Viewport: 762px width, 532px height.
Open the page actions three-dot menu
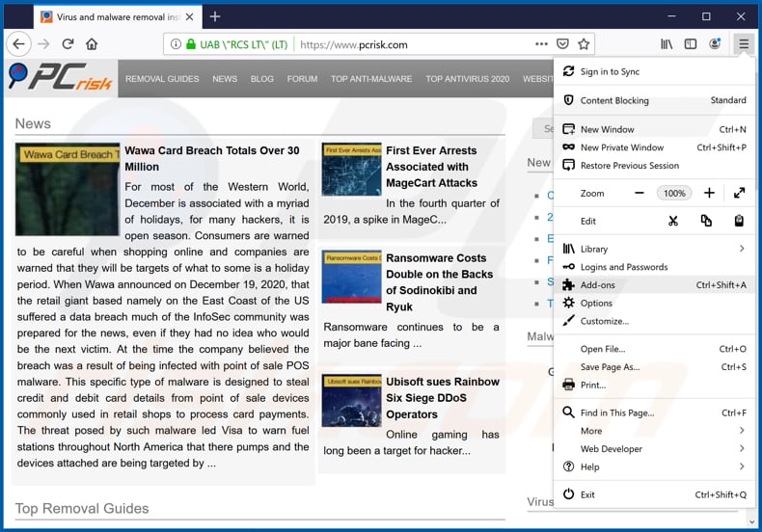(x=541, y=44)
